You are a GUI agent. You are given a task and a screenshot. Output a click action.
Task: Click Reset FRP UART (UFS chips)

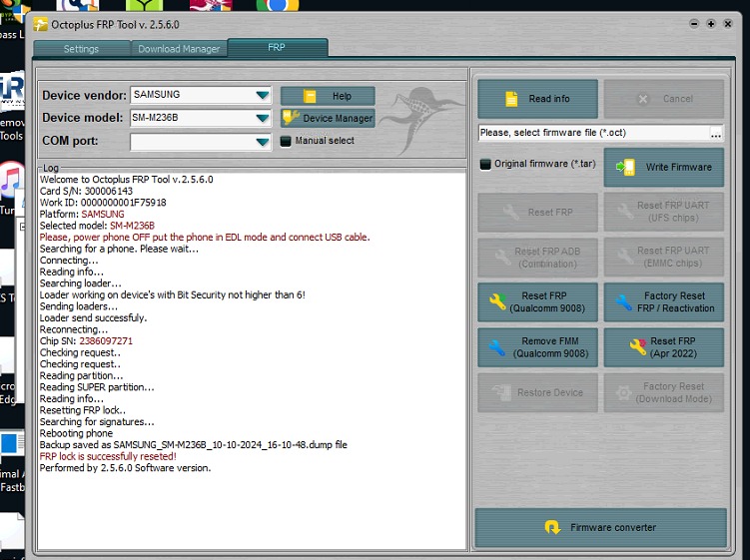pyautogui.click(x=664, y=213)
